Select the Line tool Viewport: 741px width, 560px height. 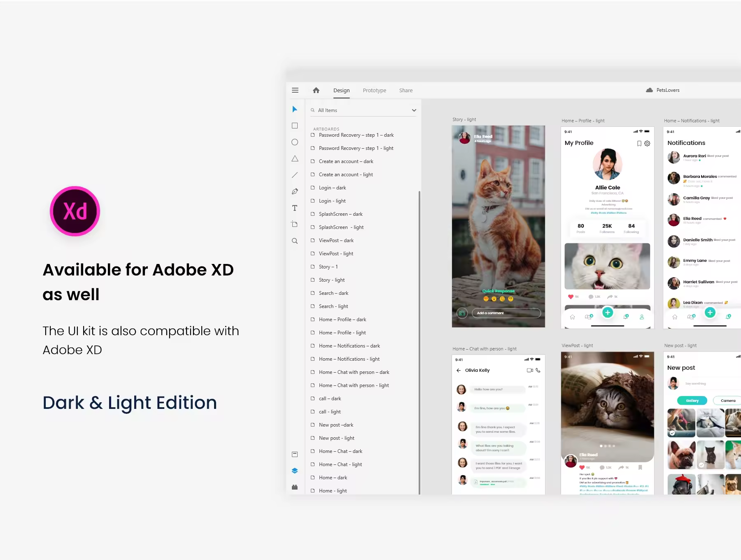295,175
